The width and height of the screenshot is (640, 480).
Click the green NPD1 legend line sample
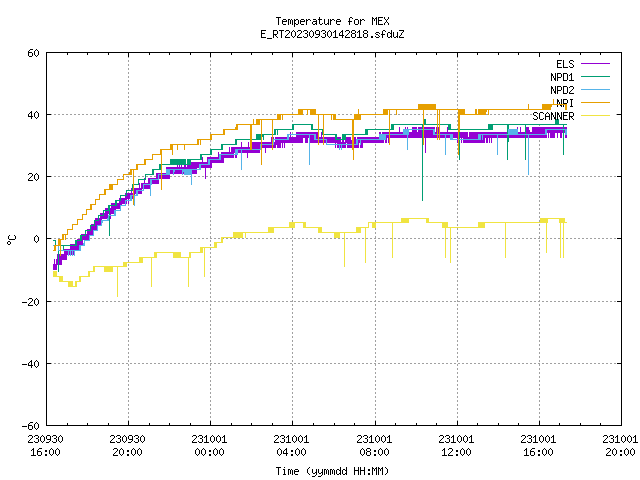(595, 77)
